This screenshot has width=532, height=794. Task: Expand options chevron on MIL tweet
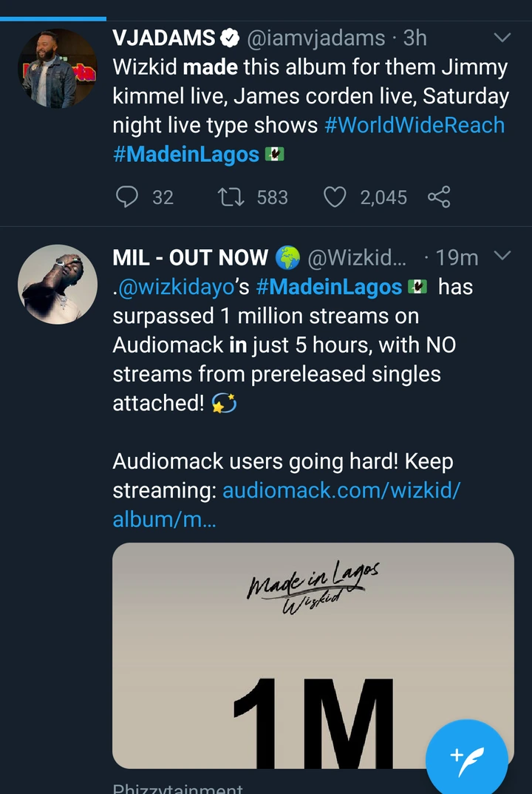click(502, 257)
